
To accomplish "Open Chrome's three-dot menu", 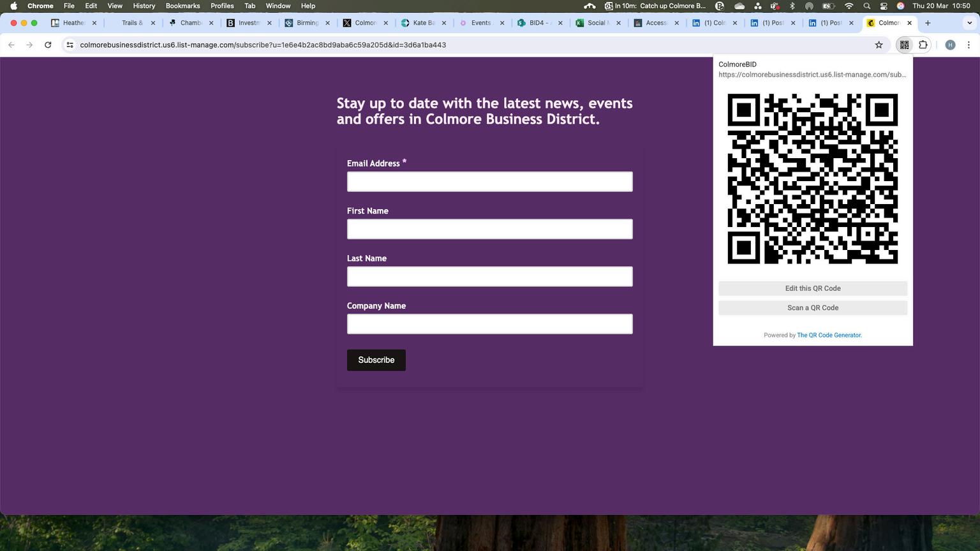I will [x=969, y=45].
